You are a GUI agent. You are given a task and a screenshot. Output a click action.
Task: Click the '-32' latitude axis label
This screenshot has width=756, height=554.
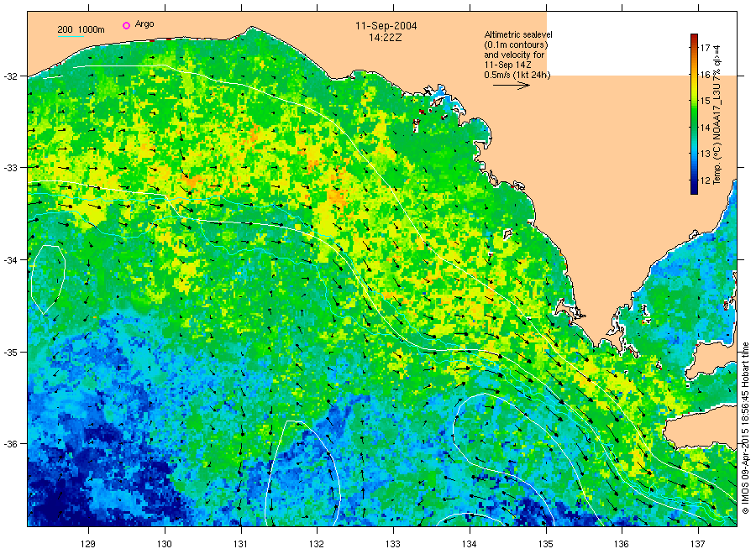(x=10, y=76)
